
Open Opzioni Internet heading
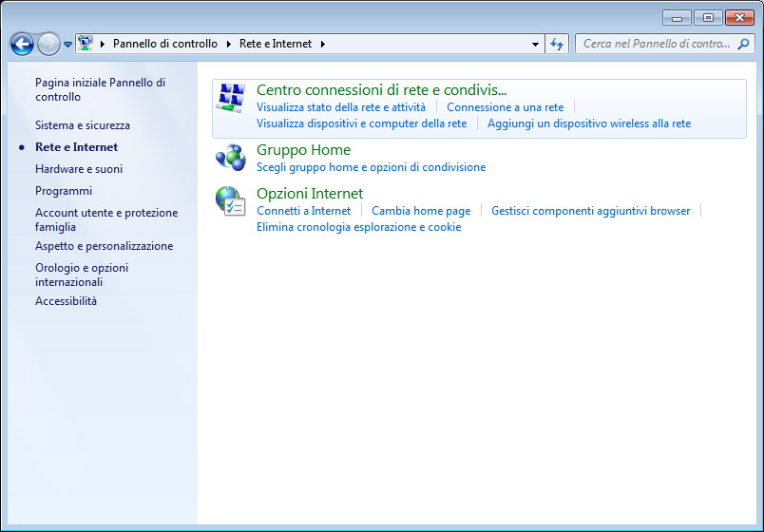[x=310, y=194]
